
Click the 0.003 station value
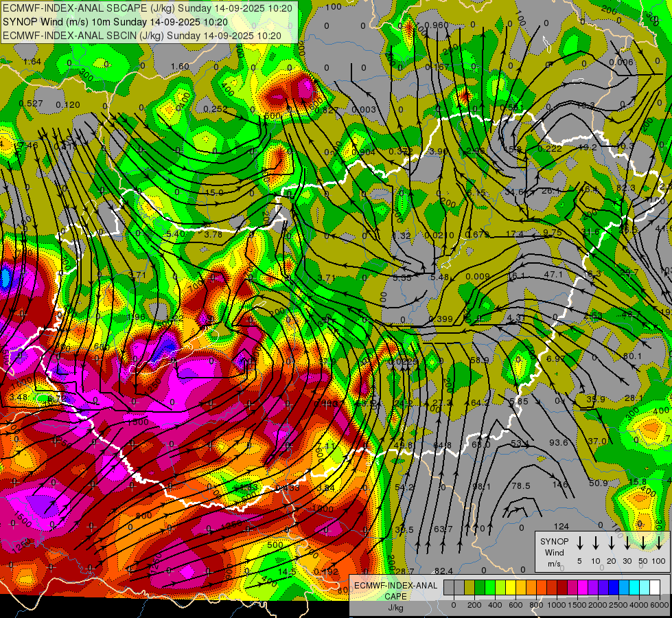pyautogui.click(x=363, y=110)
